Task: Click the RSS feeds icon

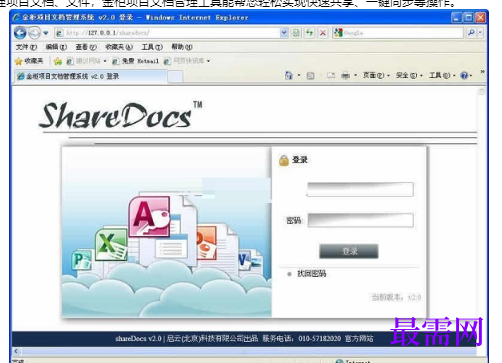Action: (310, 76)
